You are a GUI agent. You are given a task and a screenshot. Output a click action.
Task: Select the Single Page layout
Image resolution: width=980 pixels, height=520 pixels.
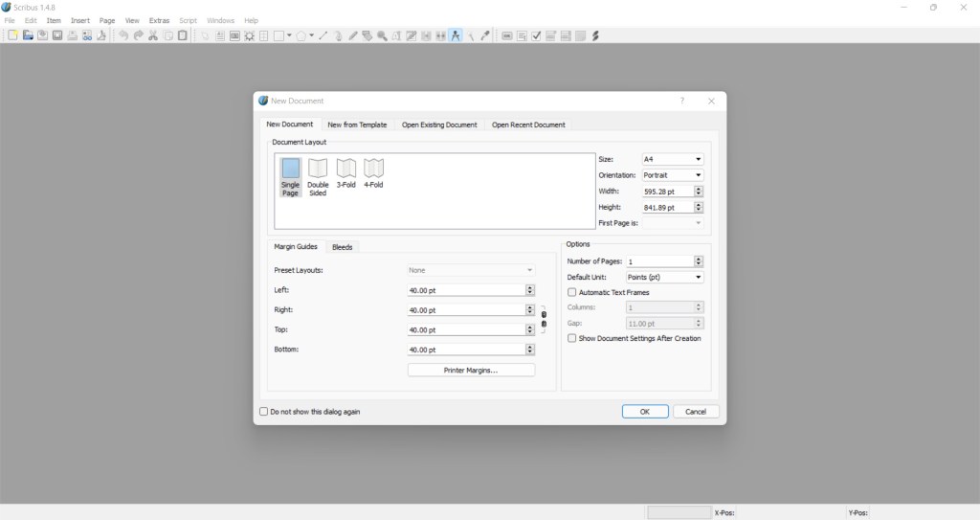pyautogui.click(x=290, y=177)
